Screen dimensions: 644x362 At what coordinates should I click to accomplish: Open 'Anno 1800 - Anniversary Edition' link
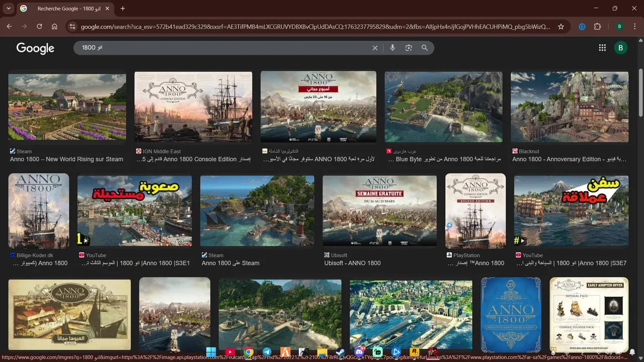click(x=570, y=159)
